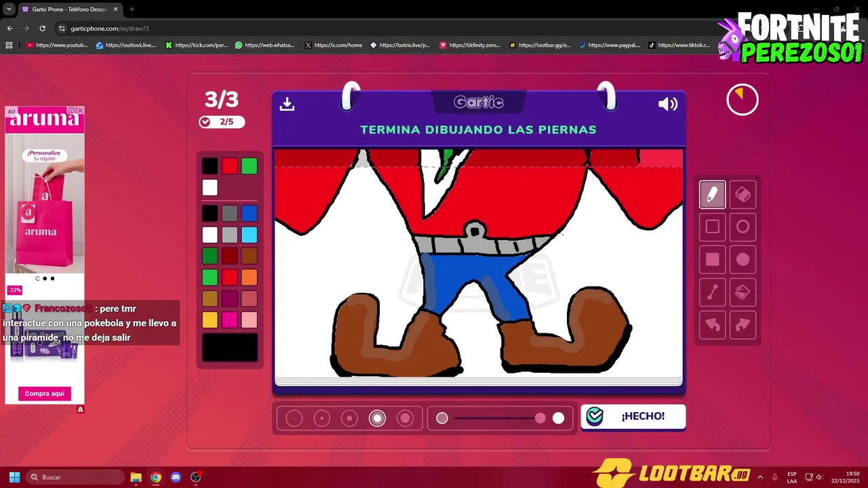Click the Gartic logo at the top
The height and width of the screenshot is (488, 868).
479,102
